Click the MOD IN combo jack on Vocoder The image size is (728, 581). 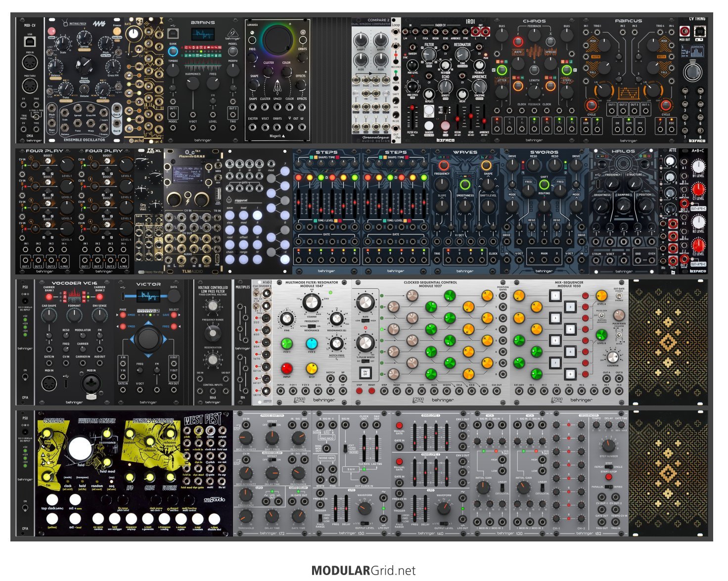(91, 383)
